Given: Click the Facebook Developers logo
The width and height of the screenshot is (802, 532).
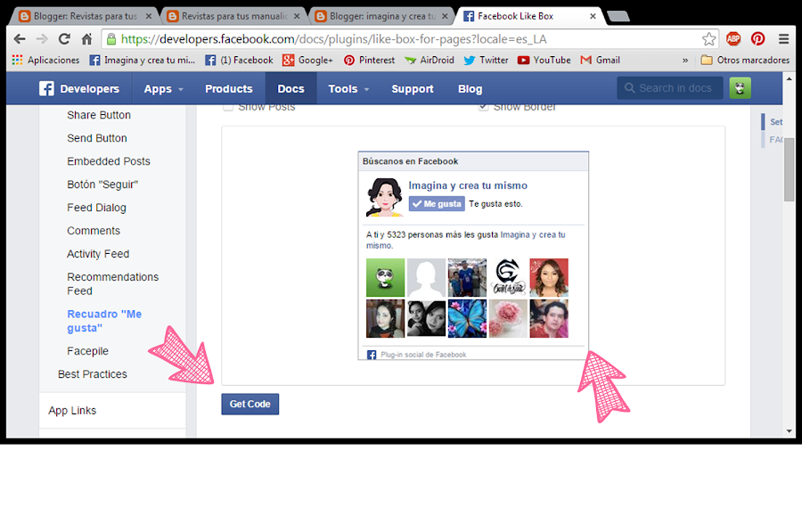Looking at the screenshot, I should pyautogui.click(x=79, y=88).
